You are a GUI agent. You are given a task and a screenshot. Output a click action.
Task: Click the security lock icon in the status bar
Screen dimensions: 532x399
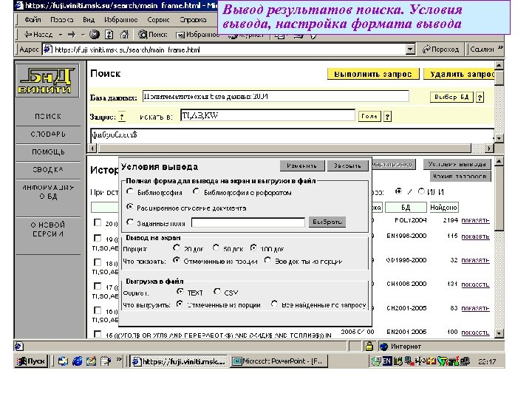click(369, 346)
